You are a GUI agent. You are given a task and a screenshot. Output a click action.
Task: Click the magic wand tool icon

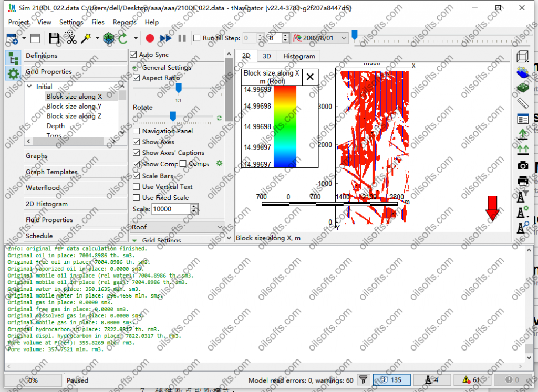click(86, 38)
